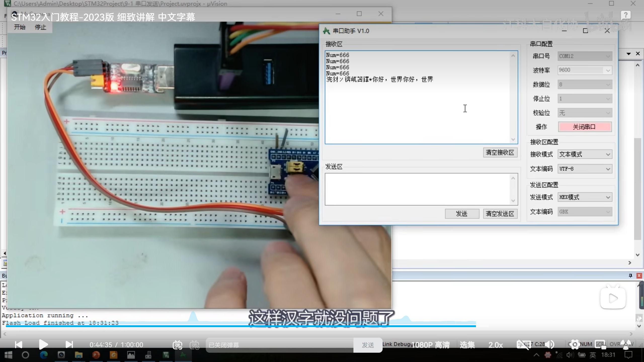Open the 2.0x playback speed menu
Image resolution: width=644 pixels, height=362 pixels.
click(x=495, y=345)
